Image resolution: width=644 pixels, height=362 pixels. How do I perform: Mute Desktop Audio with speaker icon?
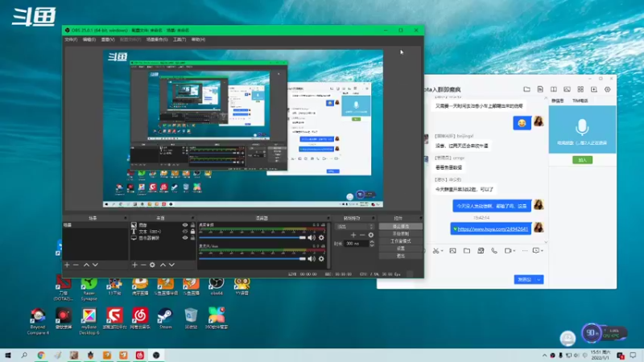(312, 237)
